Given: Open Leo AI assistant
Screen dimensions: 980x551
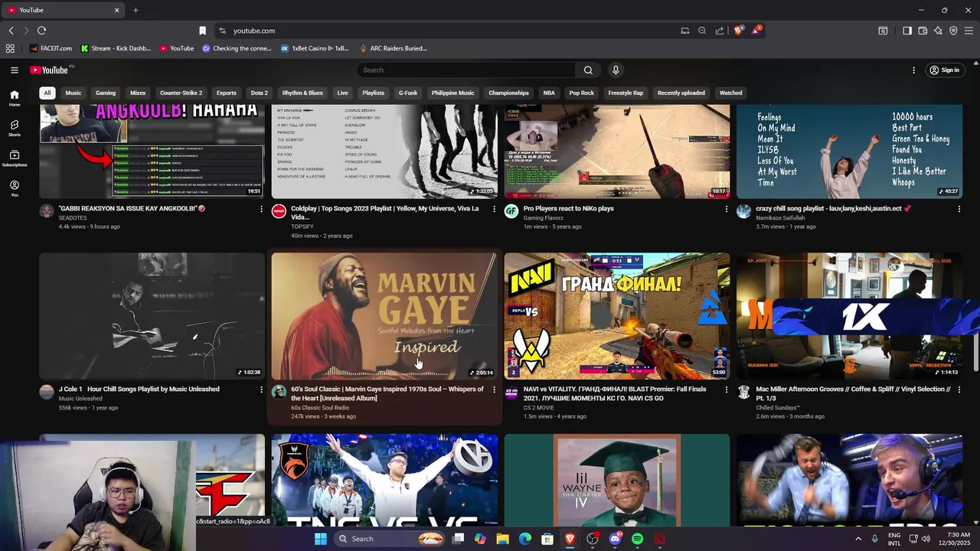Looking at the screenshot, I should (x=938, y=31).
